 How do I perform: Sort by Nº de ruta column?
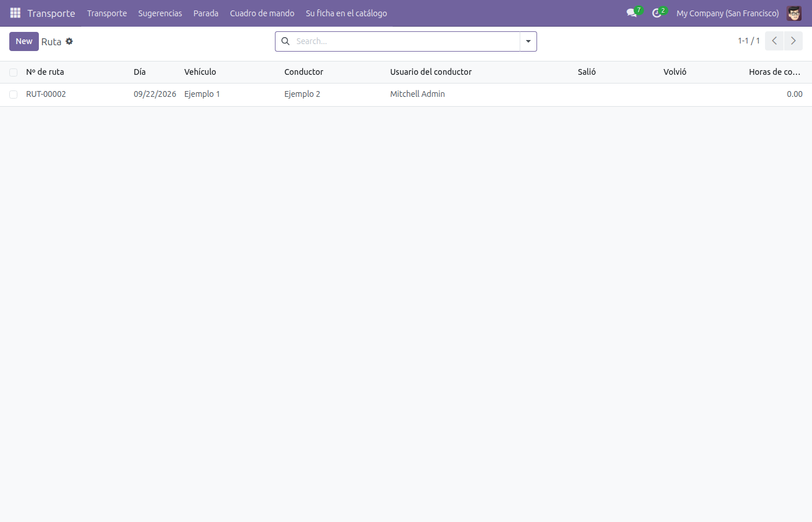point(45,72)
